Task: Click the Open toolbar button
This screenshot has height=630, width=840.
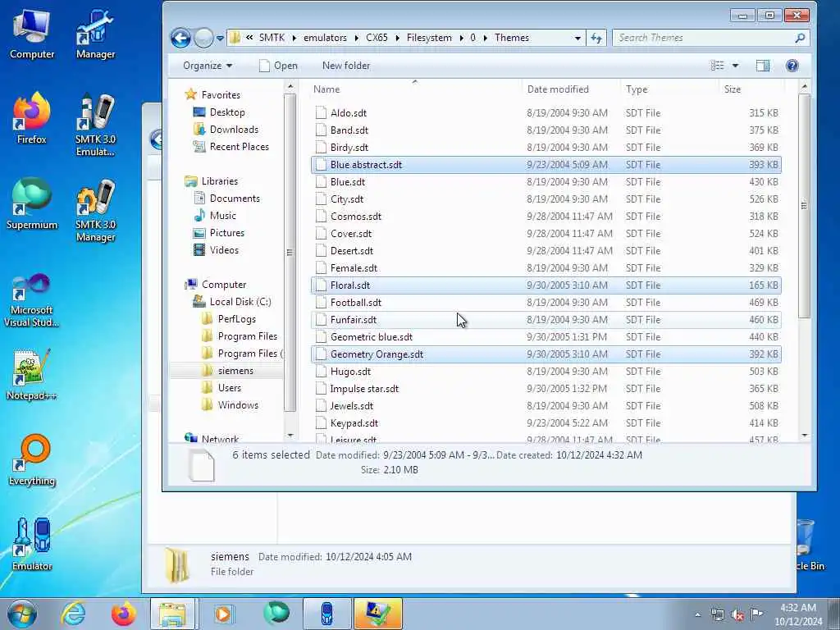Action: tap(278, 66)
